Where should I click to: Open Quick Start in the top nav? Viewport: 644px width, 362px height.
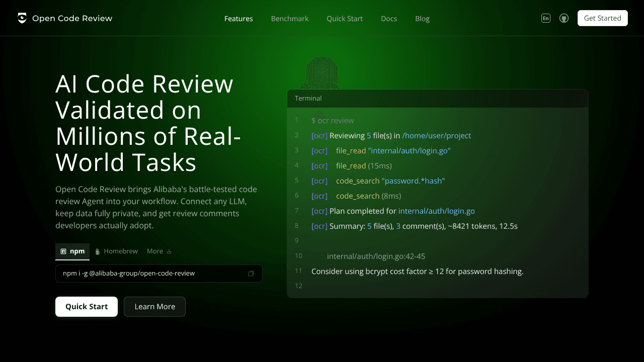pyautogui.click(x=345, y=19)
